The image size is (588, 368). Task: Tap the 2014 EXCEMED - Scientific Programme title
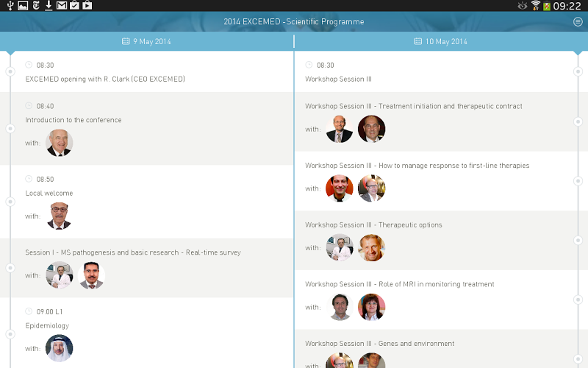coord(294,22)
